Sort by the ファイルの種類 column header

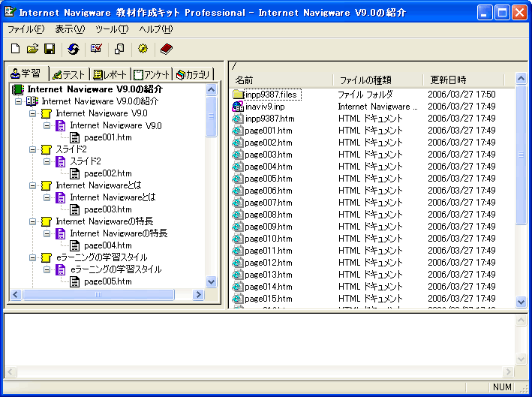pyautogui.click(x=378, y=80)
